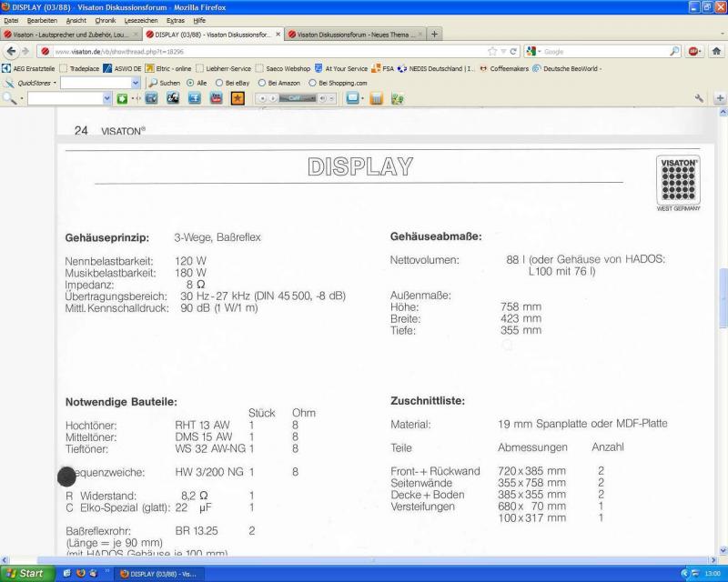Select the Bei Amazon radio option

pos(262,83)
